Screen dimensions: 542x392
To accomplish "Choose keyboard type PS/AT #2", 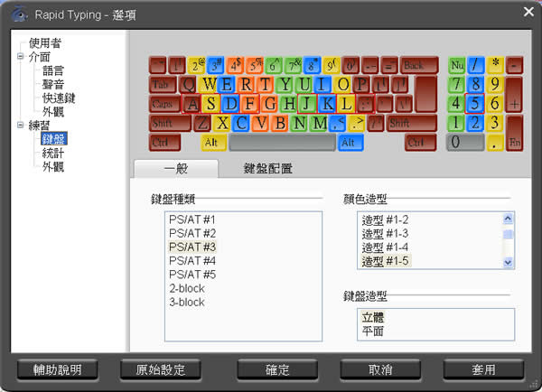I will click(192, 233).
